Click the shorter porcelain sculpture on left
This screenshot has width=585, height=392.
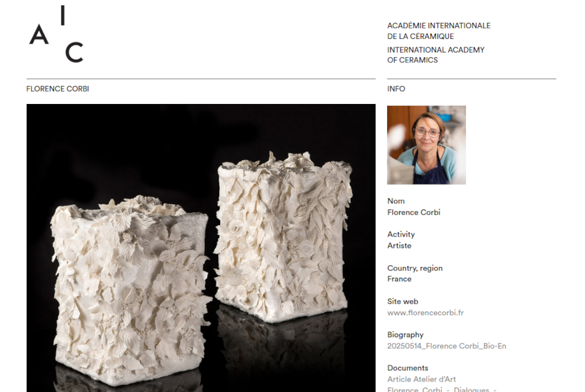131,291
